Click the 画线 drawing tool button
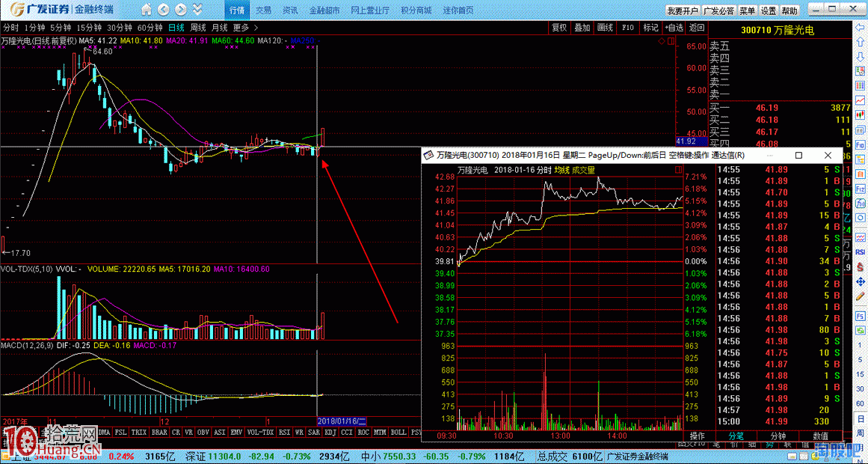 point(605,28)
